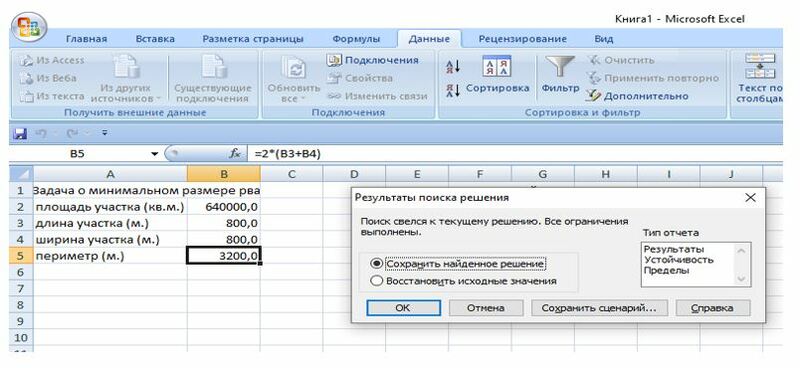
Task: Open connection Properties (Свойства)
Action: (x=360, y=78)
